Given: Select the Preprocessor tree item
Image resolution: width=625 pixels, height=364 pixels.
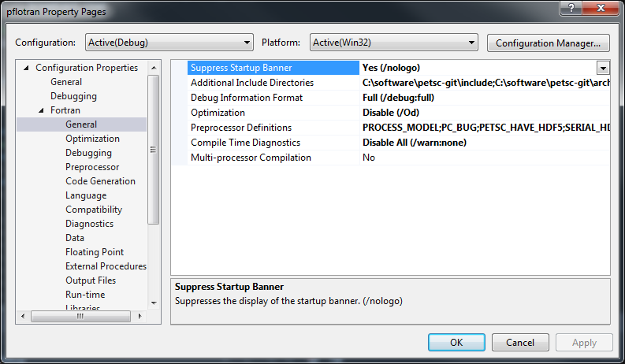Looking at the screenshot, I should coord(92,167).
